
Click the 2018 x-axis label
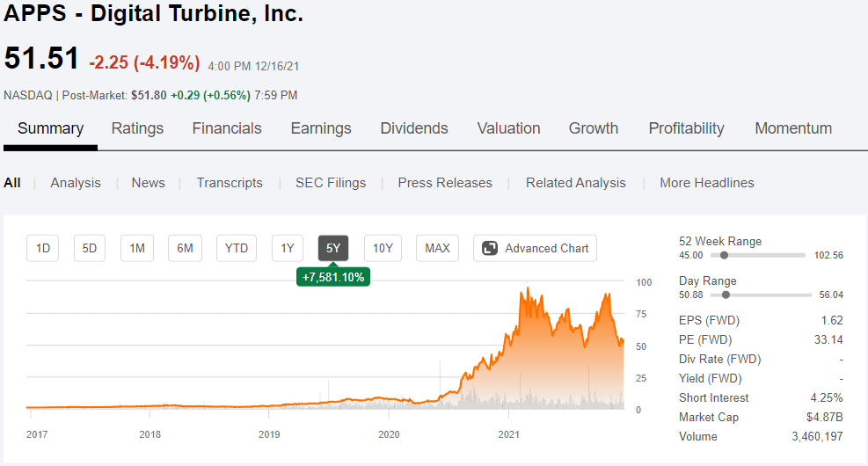(150, 434)
